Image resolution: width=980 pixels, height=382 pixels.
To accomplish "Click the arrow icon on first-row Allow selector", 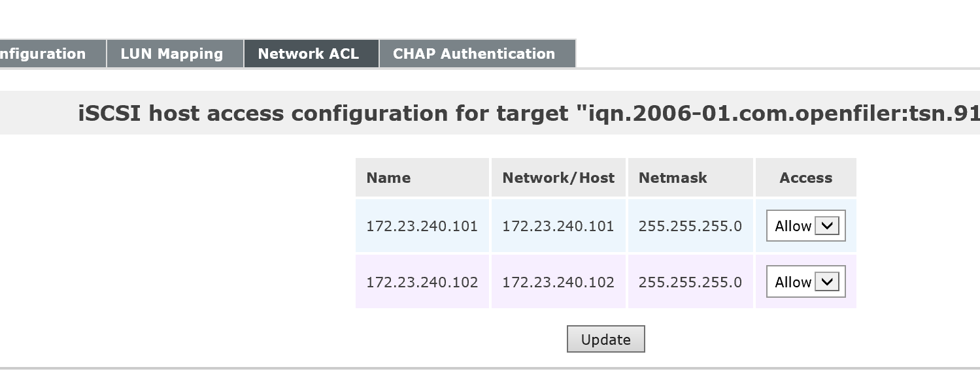I will click(x=827, y=226).
